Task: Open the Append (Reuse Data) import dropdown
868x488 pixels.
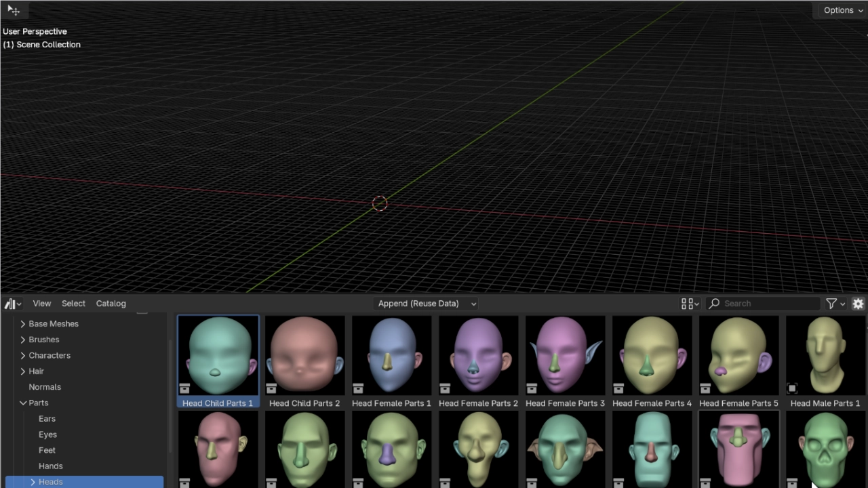Action: (x=427, y=304)
